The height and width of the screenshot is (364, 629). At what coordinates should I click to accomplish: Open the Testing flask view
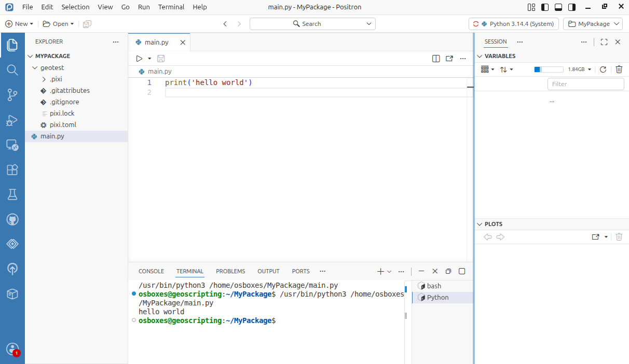pyautogui.click(x=12, y=194)
